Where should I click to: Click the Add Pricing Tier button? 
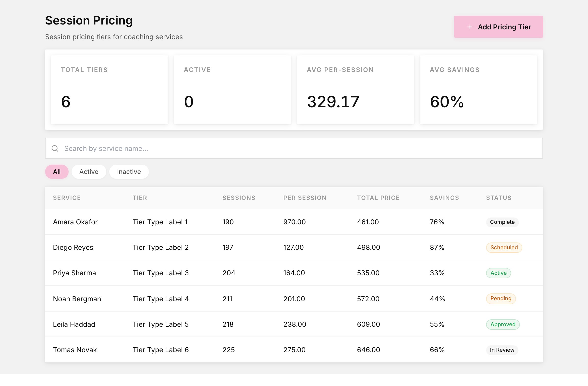(498, 27)
